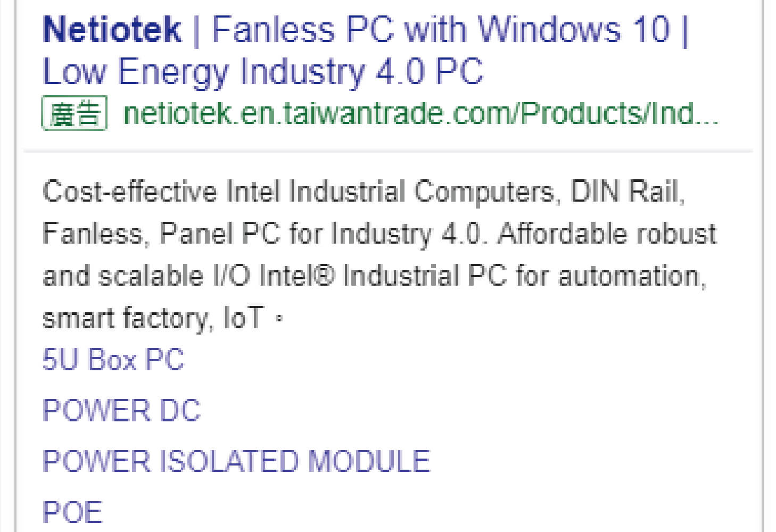Open the 5U Box PC sitelink

113,360
